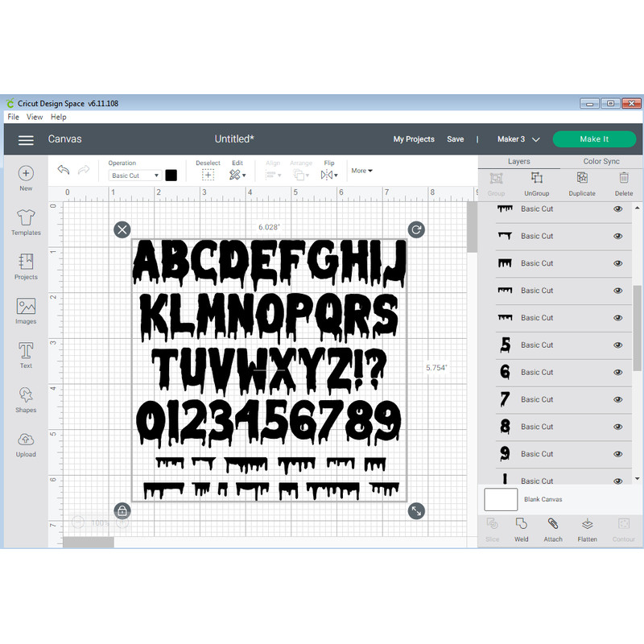This screenshot has width=644, height=644.
Task: Toggle the lock icon on the selection
Action: click(x=122, y=510)
